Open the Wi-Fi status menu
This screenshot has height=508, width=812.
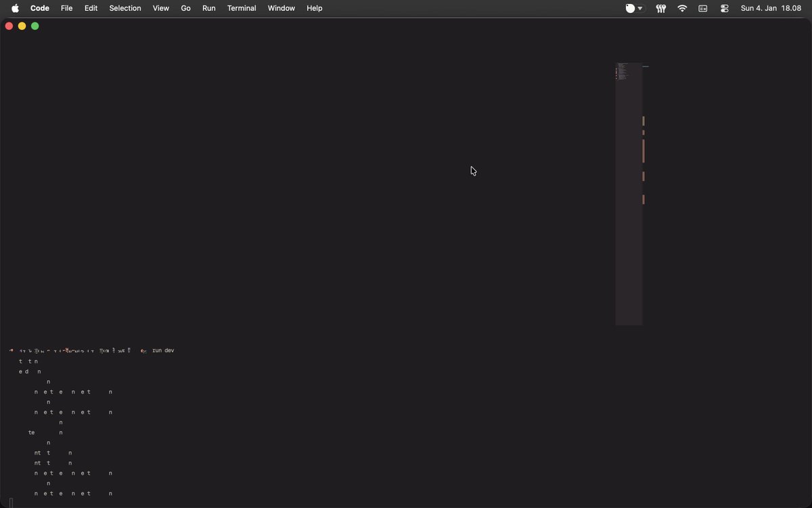click(x=682, y=8)
